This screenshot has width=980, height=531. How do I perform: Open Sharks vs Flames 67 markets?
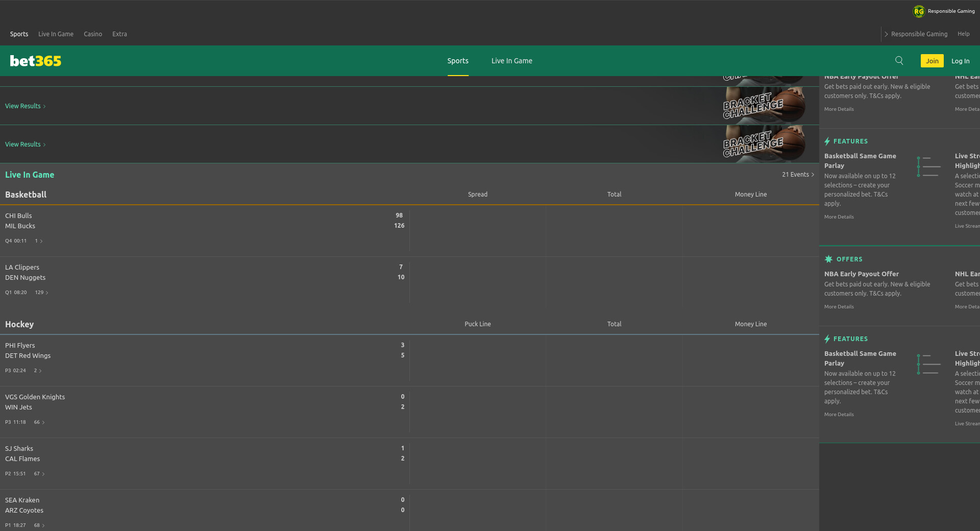[x=39, y=474]
